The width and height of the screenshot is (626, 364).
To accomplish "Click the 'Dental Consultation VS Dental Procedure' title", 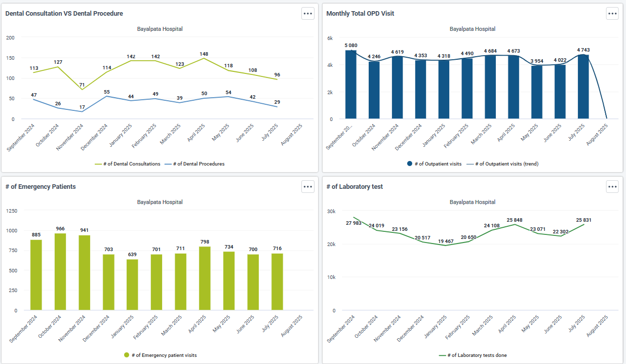I will point(64,14).
